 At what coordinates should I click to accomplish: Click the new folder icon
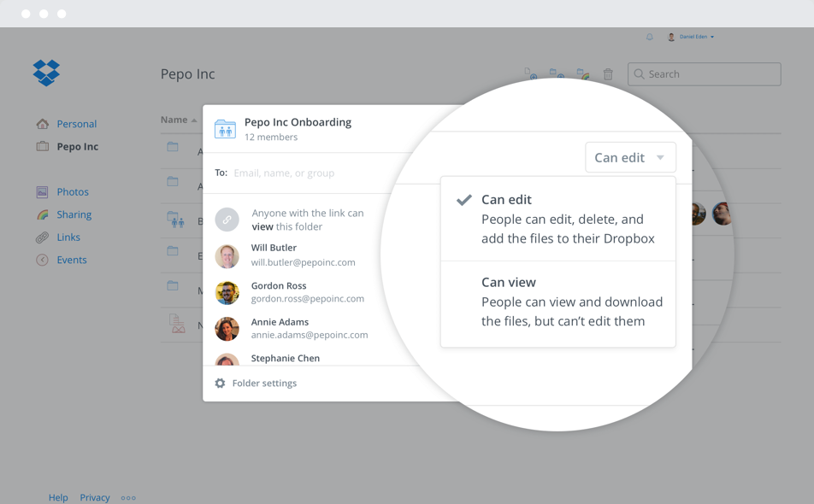(x=557, y=73)
